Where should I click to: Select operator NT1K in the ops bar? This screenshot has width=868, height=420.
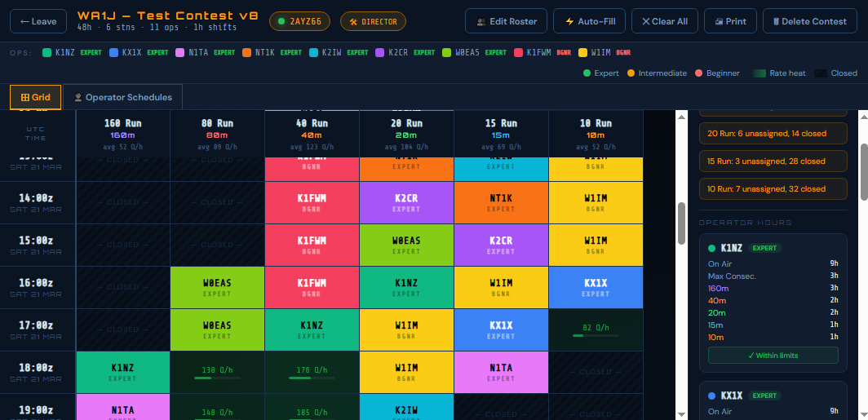click(x=271, y=52)
